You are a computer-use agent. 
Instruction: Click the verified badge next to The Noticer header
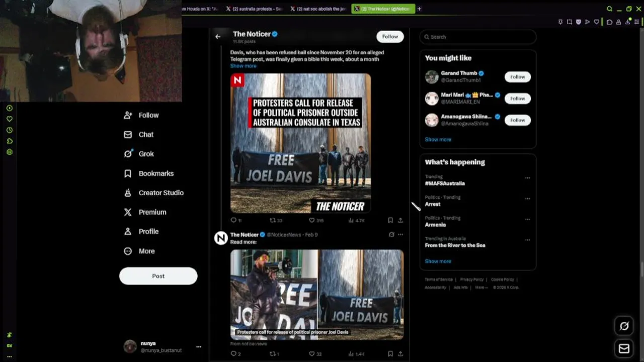(x=275, y=34)
